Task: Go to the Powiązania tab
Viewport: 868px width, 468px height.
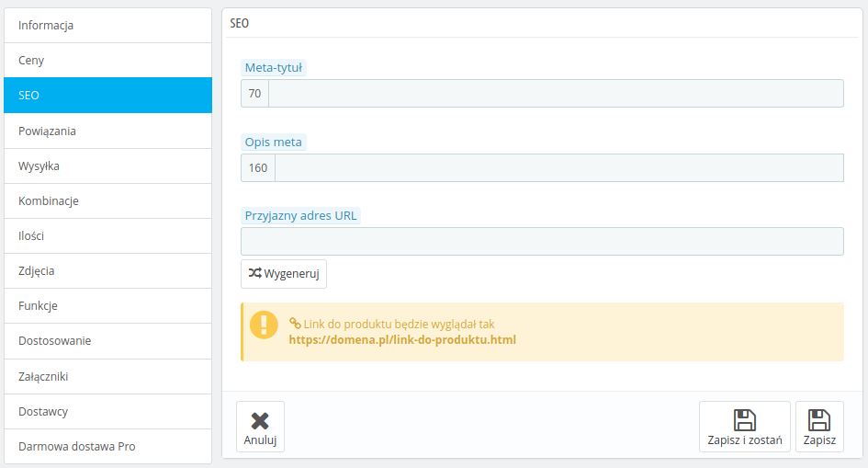Action: 108,131
